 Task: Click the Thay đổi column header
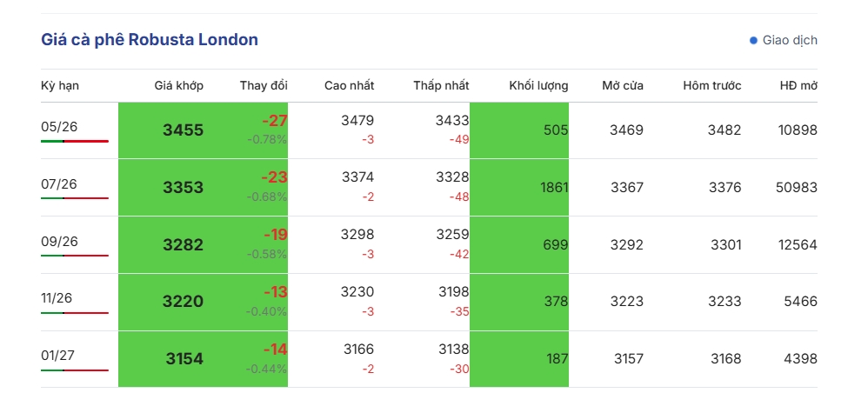pyautogui.click(x=264, y=85)
